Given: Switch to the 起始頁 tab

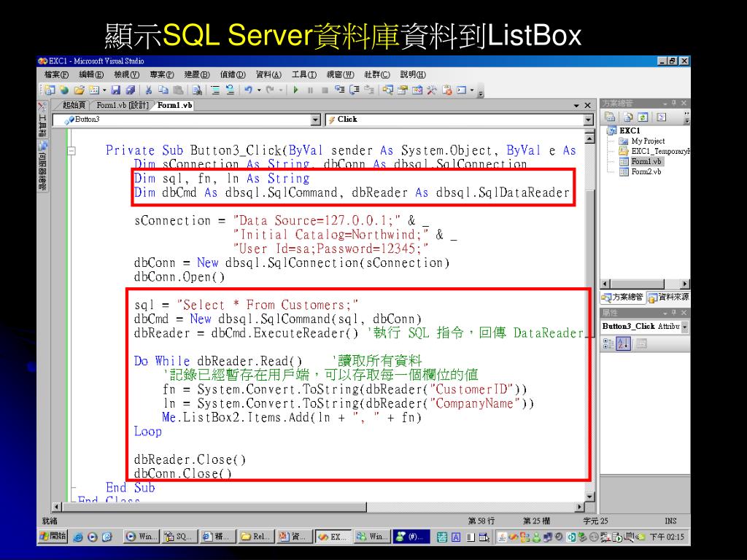Looking at the screenshot, I should [74, 105].
